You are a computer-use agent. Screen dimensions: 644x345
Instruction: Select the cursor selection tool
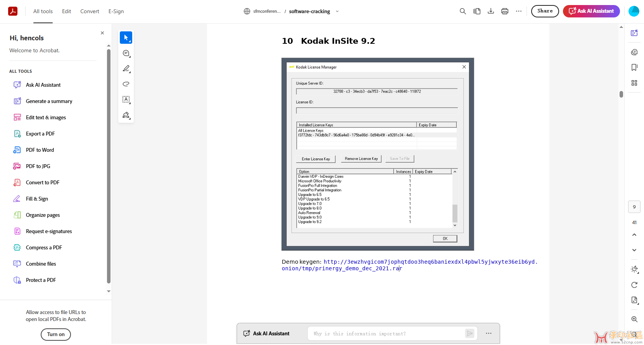click(126, 38)
